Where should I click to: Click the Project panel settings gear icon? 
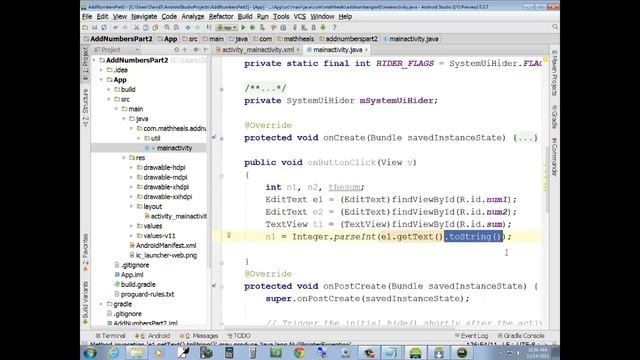click(196, 49)
